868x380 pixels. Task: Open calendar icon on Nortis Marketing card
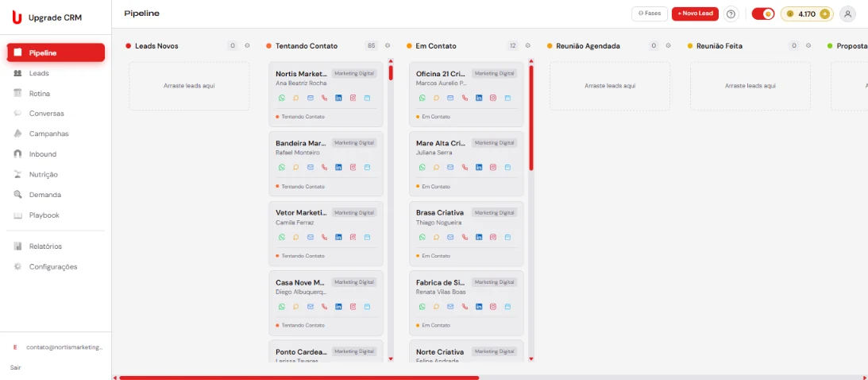[367, 98]
